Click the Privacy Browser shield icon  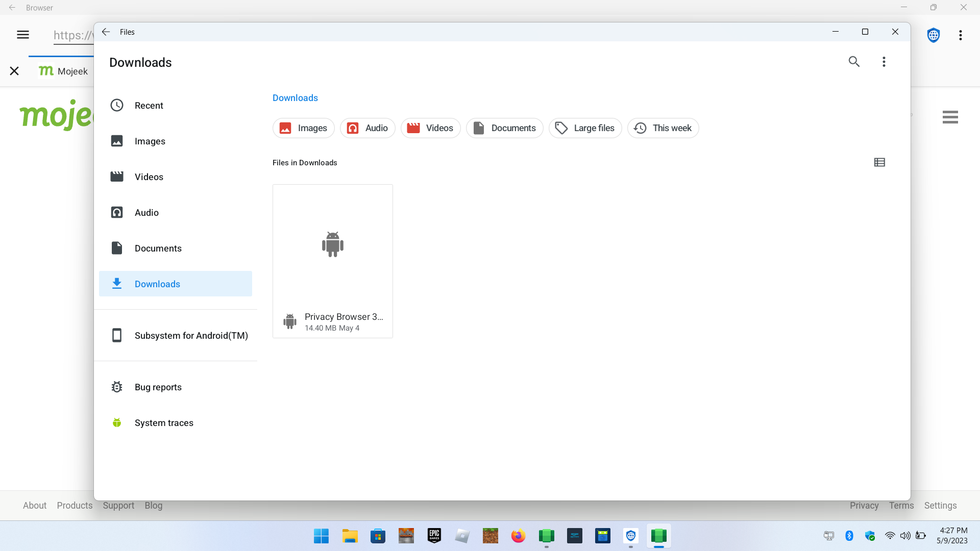[934, 35]
